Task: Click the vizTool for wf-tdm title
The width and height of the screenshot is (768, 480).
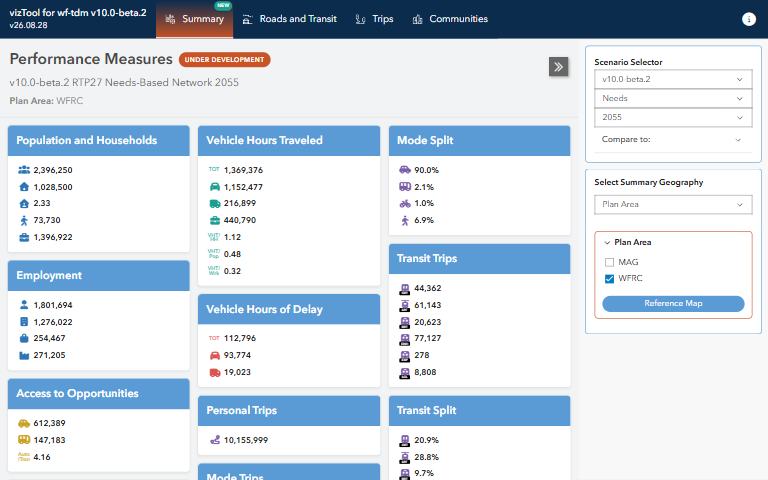Action: (78, 13)
